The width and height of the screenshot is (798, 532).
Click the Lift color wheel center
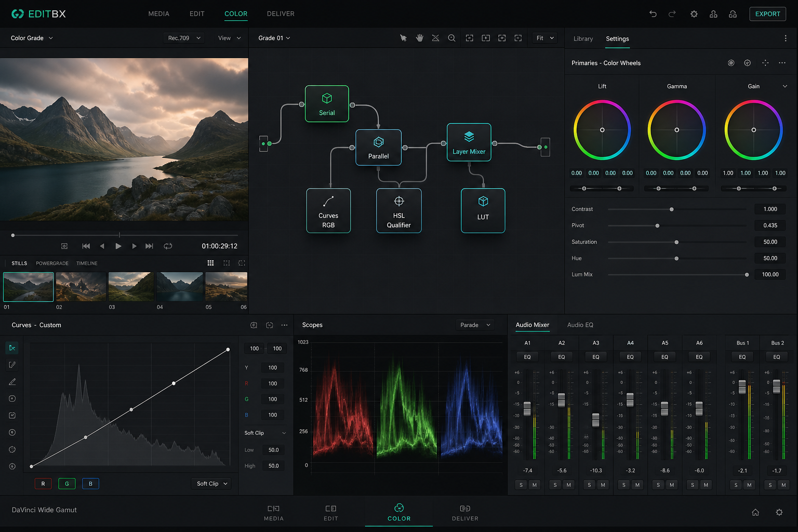pos(602,130)
